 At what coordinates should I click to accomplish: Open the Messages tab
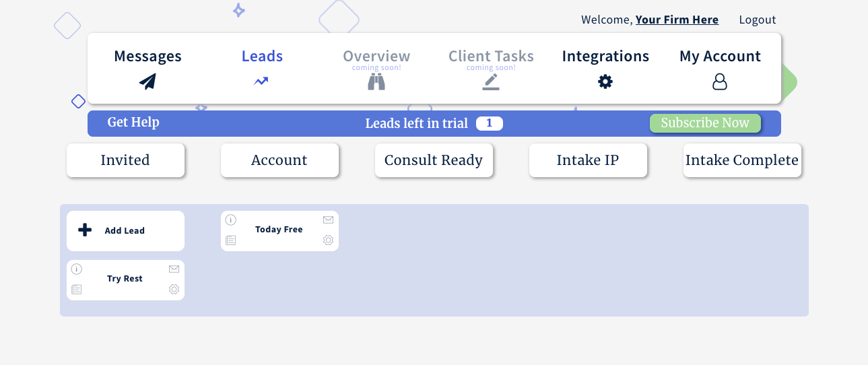pyautogui.click(x=147, y=68)
